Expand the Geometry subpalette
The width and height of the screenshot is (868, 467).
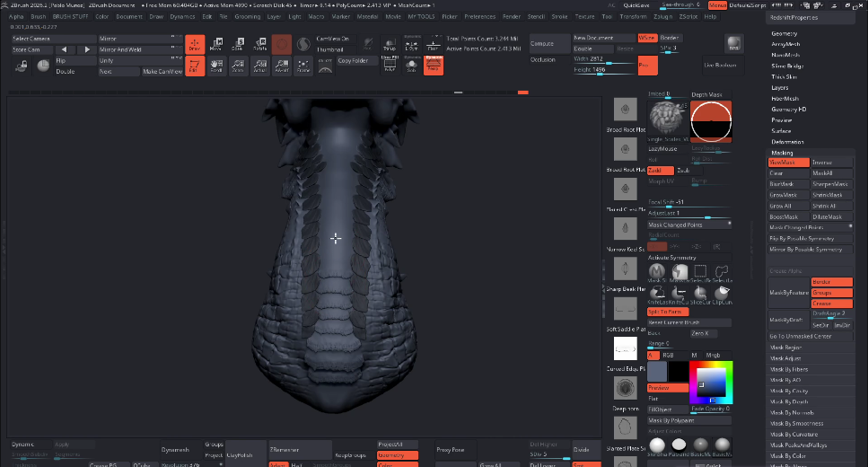pyautogui.click(x=785, y=33)
